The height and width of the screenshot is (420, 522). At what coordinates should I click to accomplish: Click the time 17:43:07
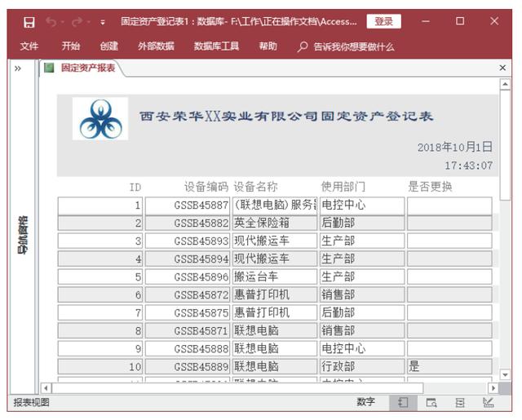click(x=469, y=166)
